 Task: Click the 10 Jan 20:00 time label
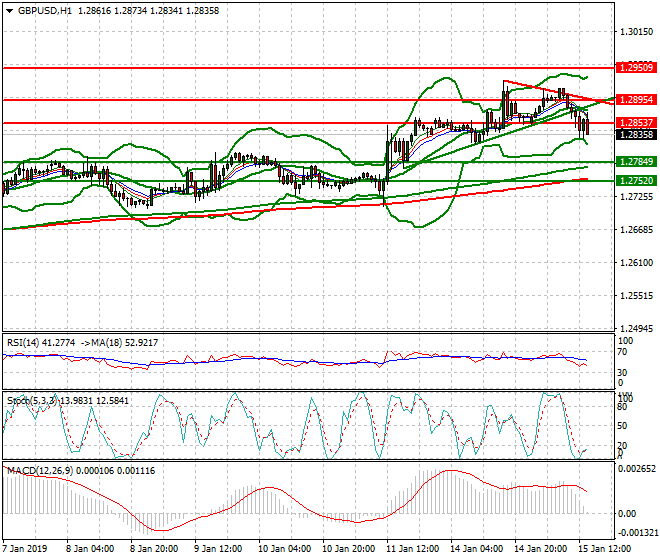[x=348, y=549]
